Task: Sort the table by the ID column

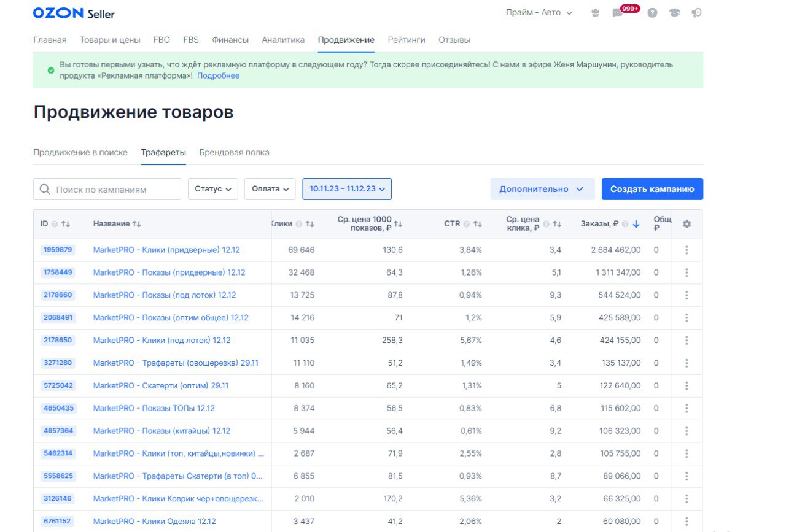Action: [66, 224]
